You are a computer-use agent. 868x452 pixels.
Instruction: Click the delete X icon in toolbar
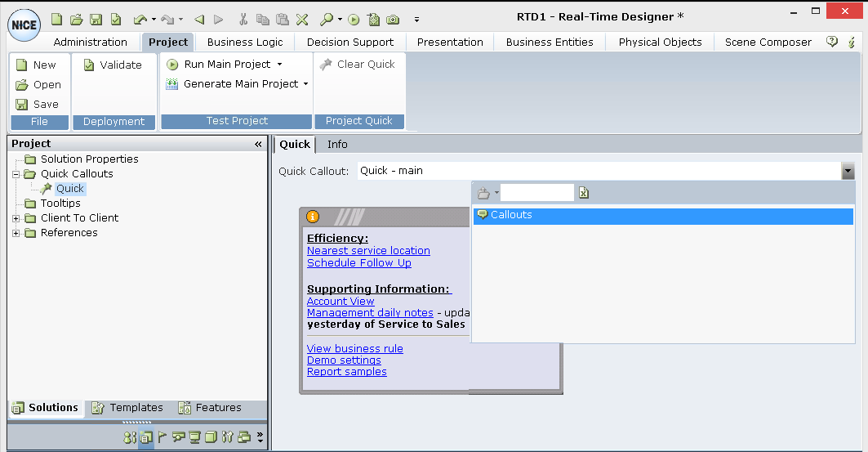pos(301,19)
